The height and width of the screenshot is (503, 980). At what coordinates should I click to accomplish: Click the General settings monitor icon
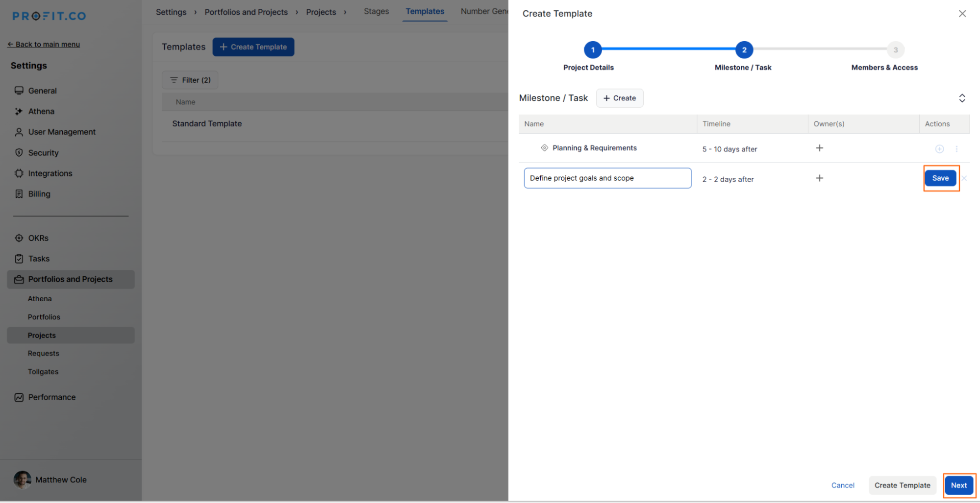click(19, 91)
